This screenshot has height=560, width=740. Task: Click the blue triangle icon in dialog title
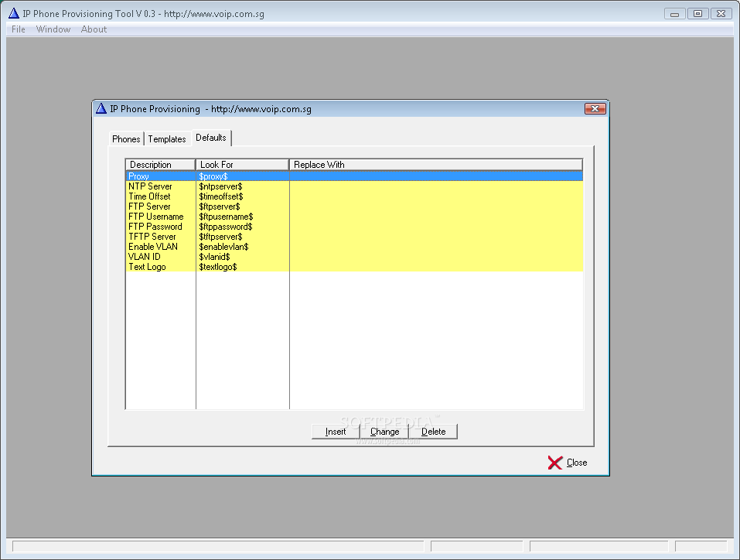101,108
